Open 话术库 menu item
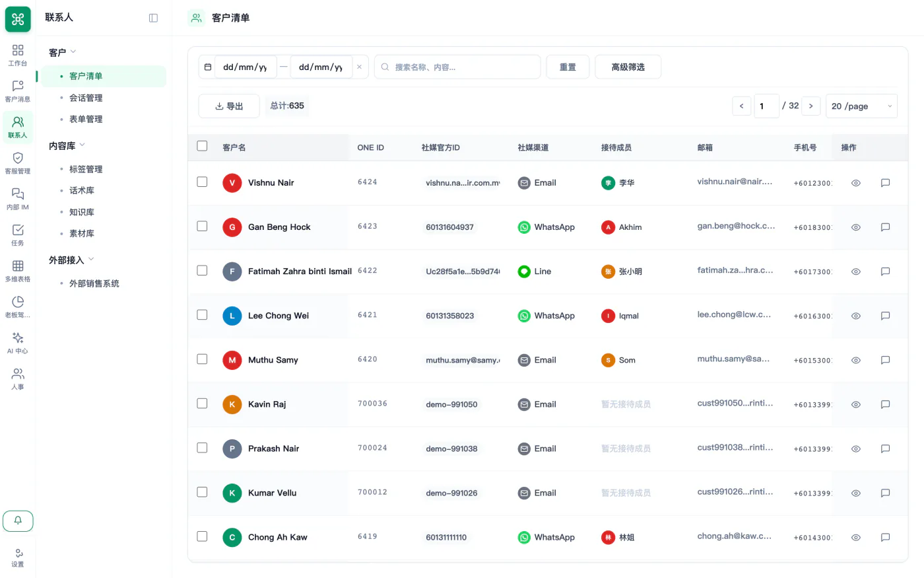The image size is (924, 578). click(x=104, y=190)
